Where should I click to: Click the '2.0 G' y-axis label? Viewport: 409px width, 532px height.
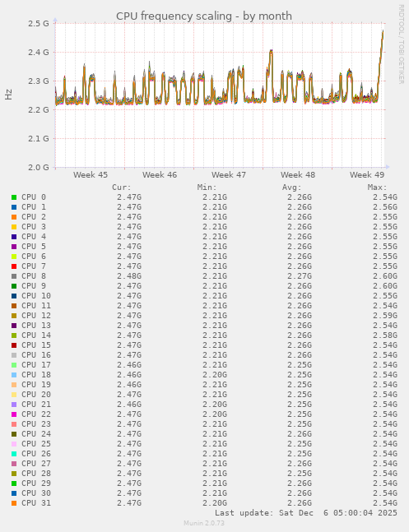[x=39, y=167]
